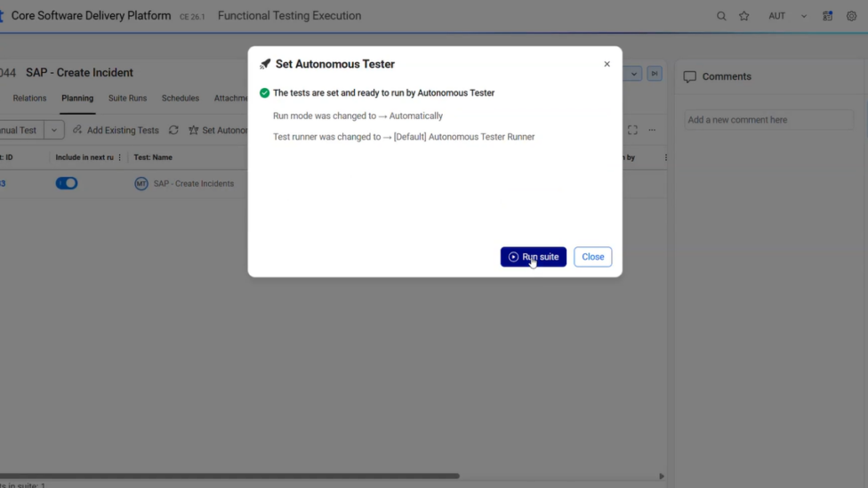Click Add Existing Tests
Viewport: 868px width, 488px height.
tap(116, 130)
